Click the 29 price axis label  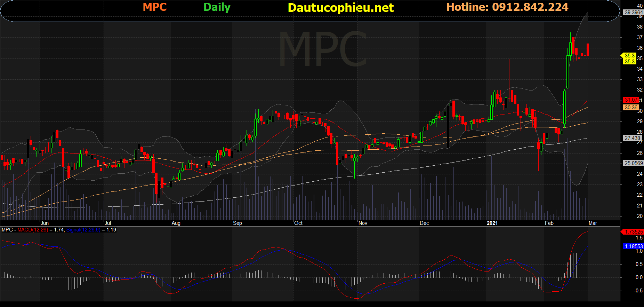[640, 121]
